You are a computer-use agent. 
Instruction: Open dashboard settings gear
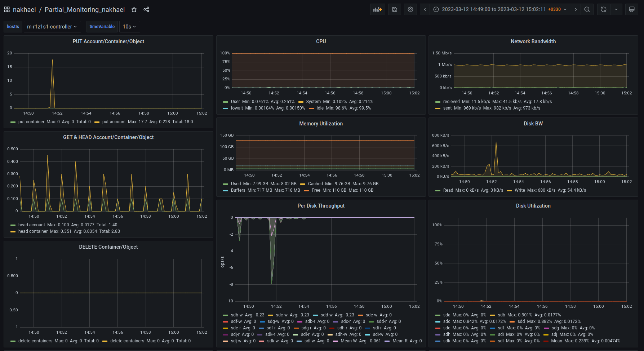410,9
